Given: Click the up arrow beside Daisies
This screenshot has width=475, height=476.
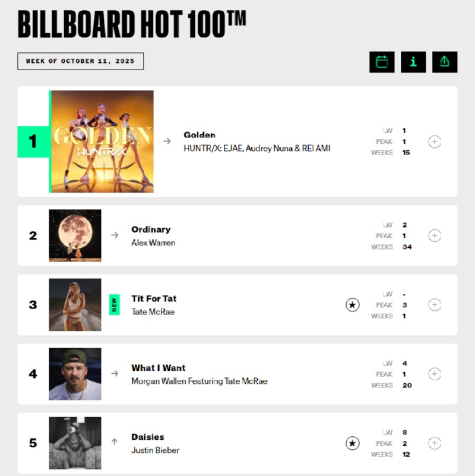Looking at the screenshot, I should 115,443.
